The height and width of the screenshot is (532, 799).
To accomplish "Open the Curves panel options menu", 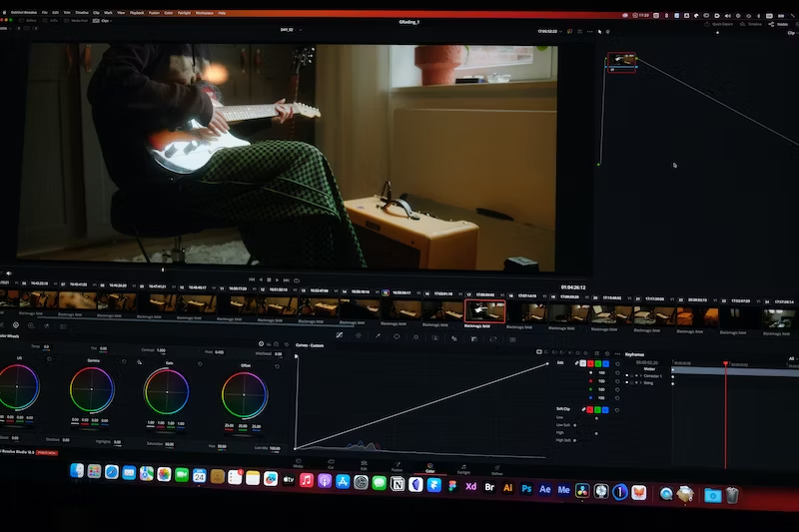I will coord(617,353).
